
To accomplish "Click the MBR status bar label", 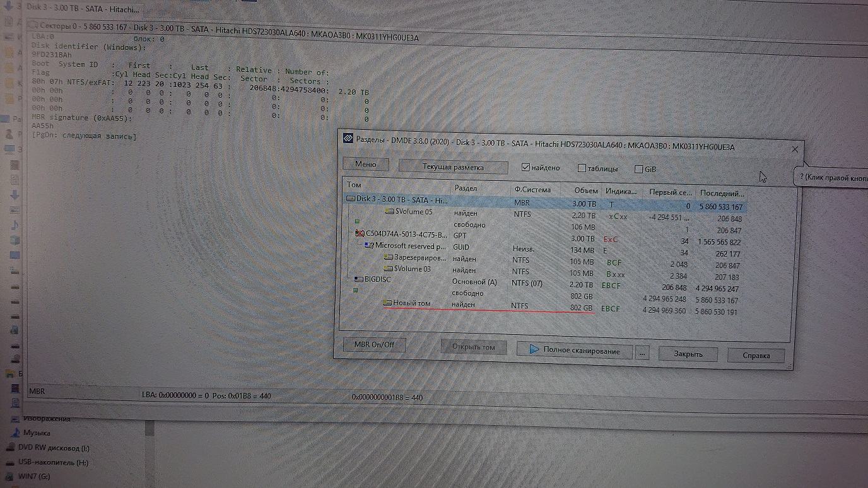I will point(37,392).
